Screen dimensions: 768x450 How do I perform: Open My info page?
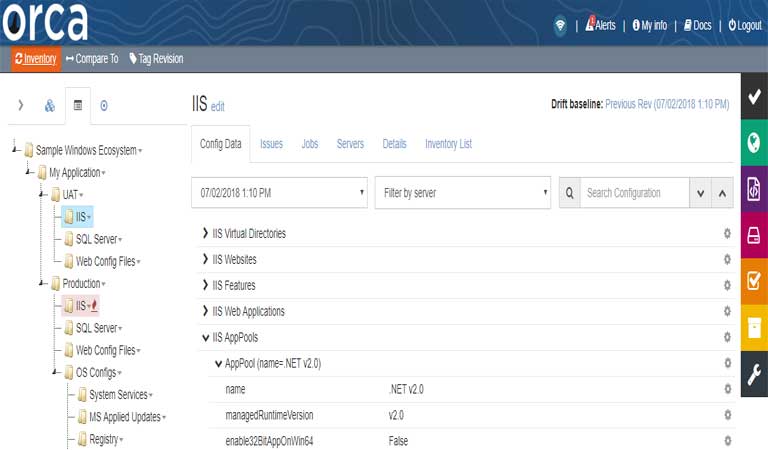click(649, 25)
